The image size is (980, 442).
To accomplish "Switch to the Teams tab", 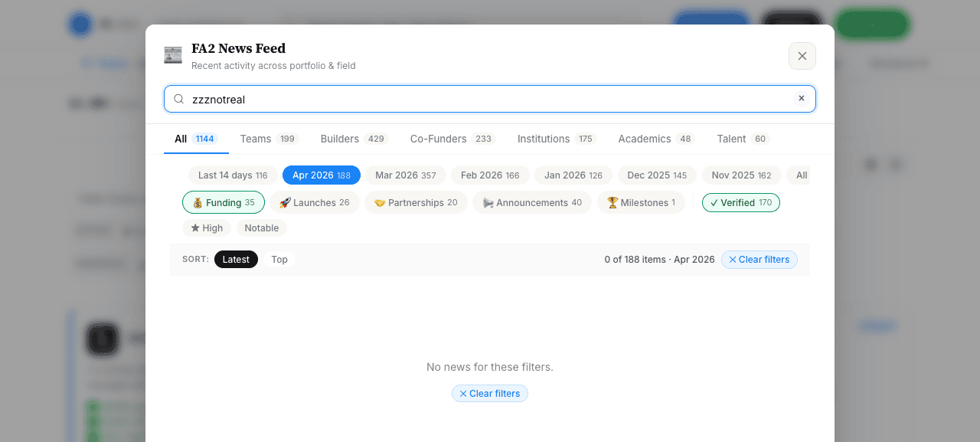I will 267,139.
